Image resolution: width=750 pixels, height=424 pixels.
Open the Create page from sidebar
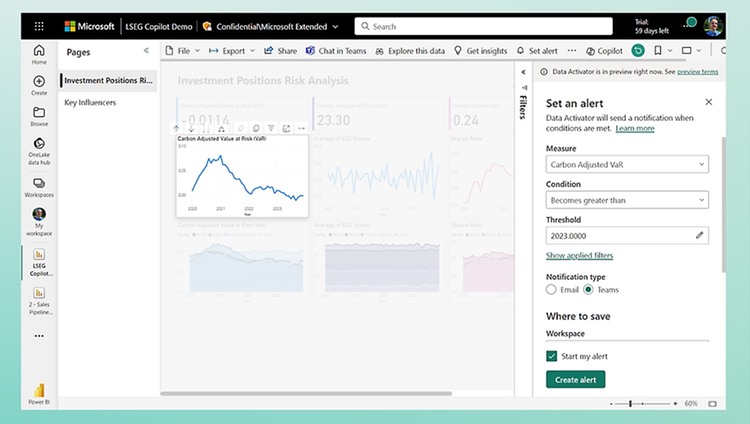point(39,85)
